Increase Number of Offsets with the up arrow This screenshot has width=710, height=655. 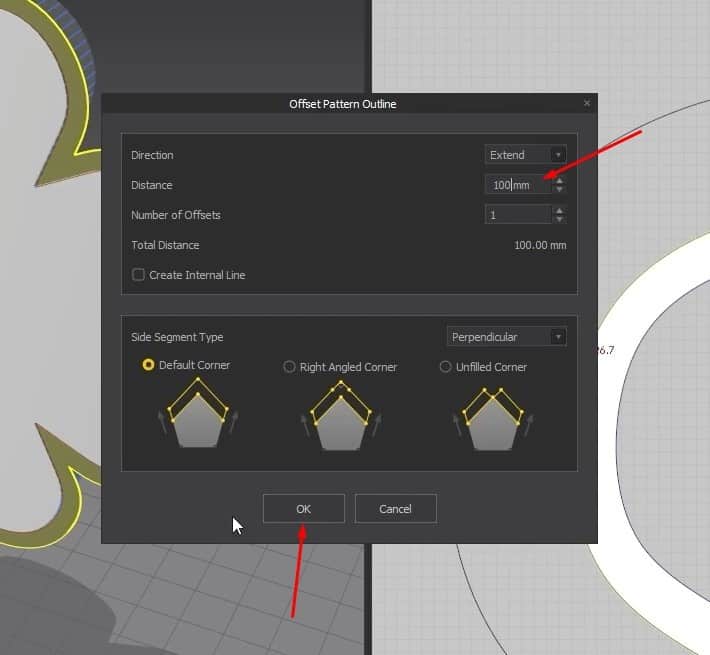point(560,210)
